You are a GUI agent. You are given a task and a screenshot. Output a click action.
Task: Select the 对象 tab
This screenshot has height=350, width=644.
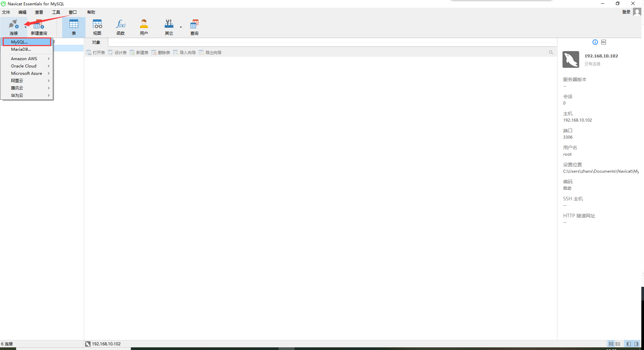[x=96, y=42]
